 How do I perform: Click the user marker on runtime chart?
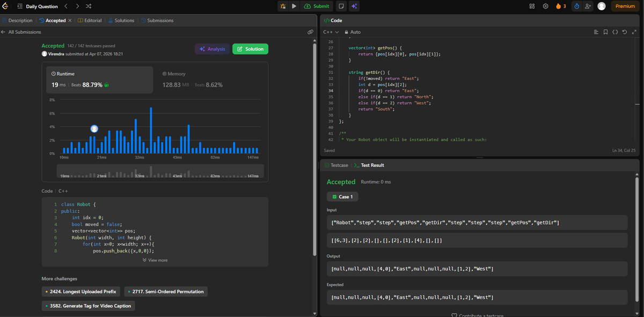click(94, 128)
